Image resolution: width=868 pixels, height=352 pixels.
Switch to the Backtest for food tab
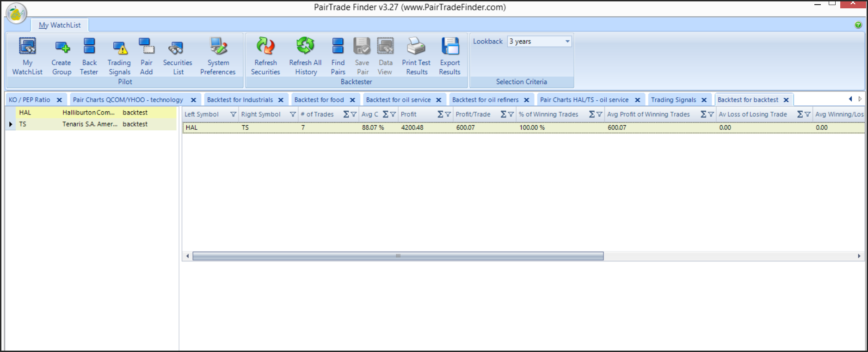coord(319,100)
